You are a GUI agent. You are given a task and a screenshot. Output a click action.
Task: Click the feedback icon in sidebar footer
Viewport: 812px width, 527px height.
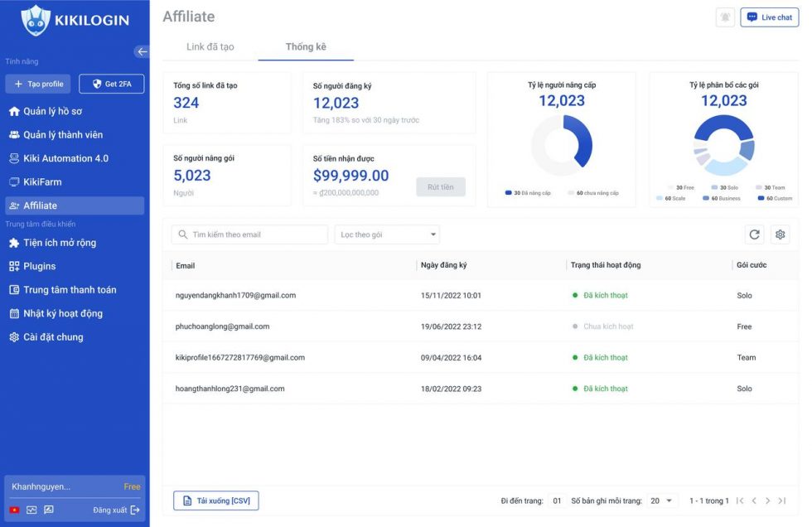tap(49, 510)
